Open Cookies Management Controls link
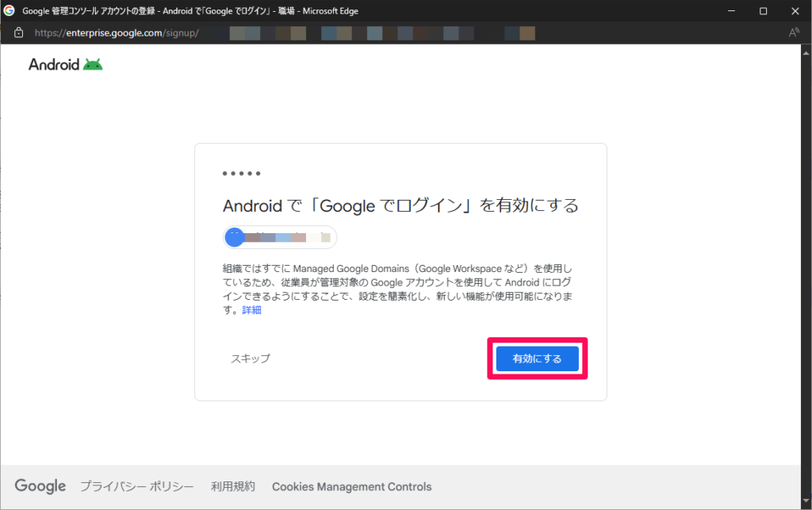812x510 pixels. point(351,487)
